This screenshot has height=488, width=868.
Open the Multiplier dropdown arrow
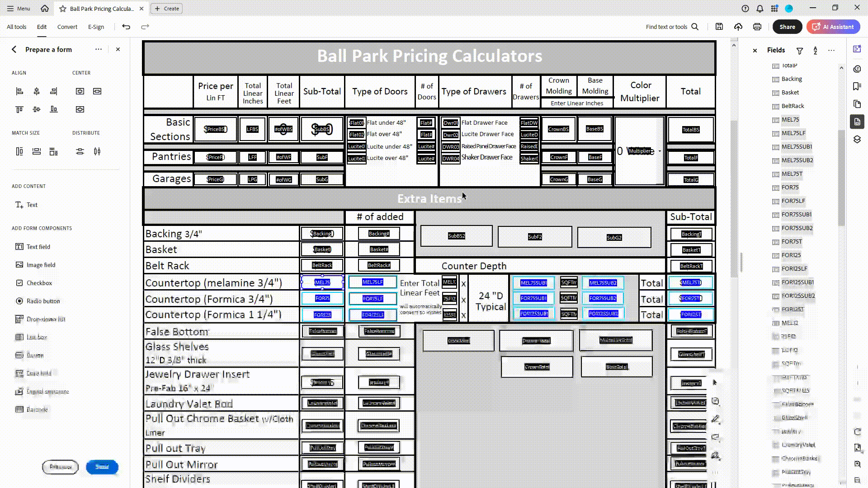(660, 151)
